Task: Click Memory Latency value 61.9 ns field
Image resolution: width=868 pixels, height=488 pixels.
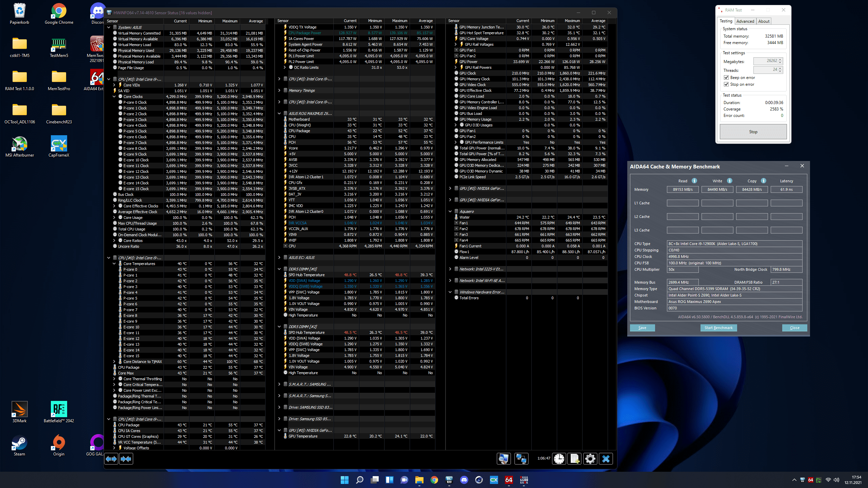Action: (x=786, y=189)
